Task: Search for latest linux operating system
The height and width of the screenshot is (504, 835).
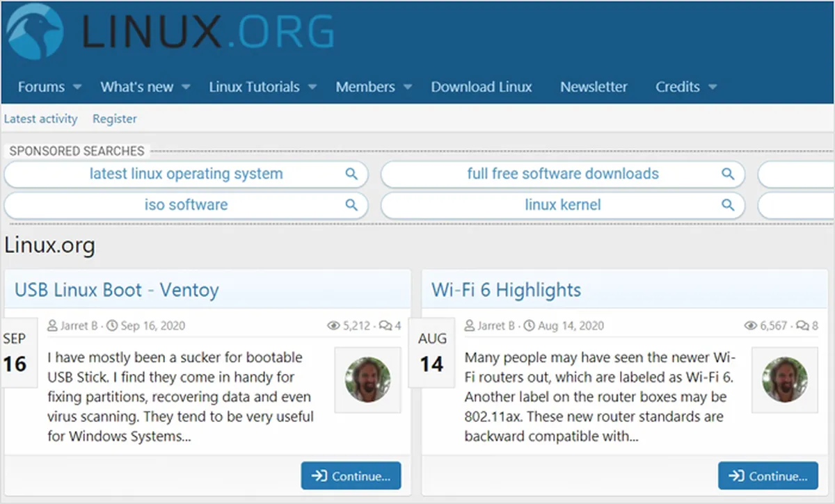Action: (186, 174)
